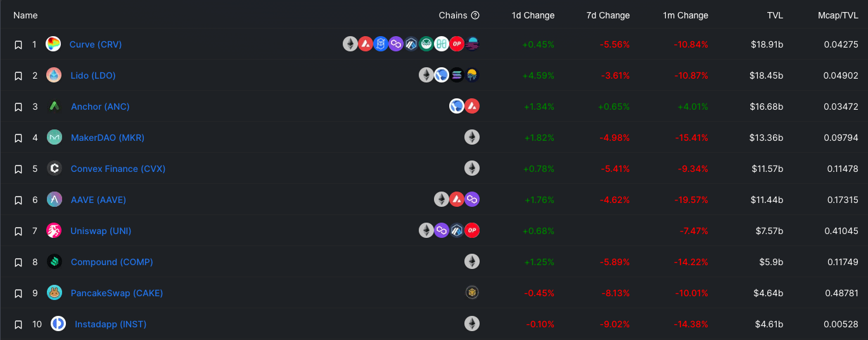Screen dimensions: 868x340
Task: Sort by 1d Change column header
Action: [533, 15]
